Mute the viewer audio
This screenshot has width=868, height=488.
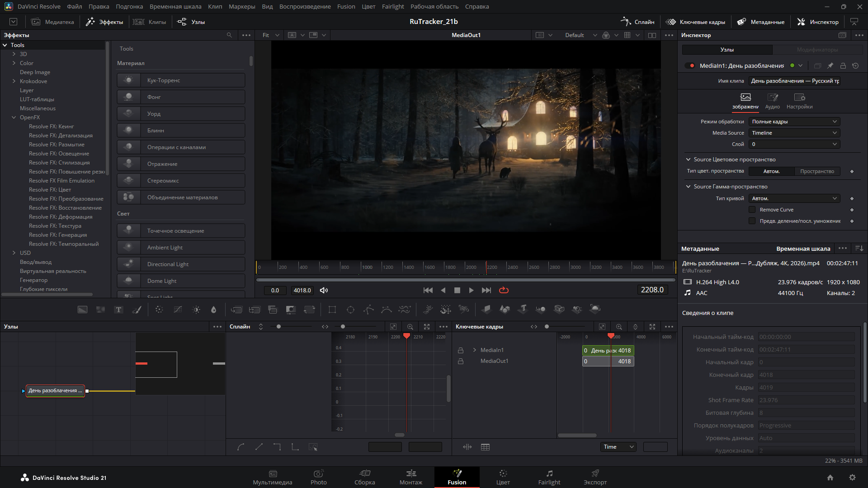pyautogui.click(x=324, y=290)
